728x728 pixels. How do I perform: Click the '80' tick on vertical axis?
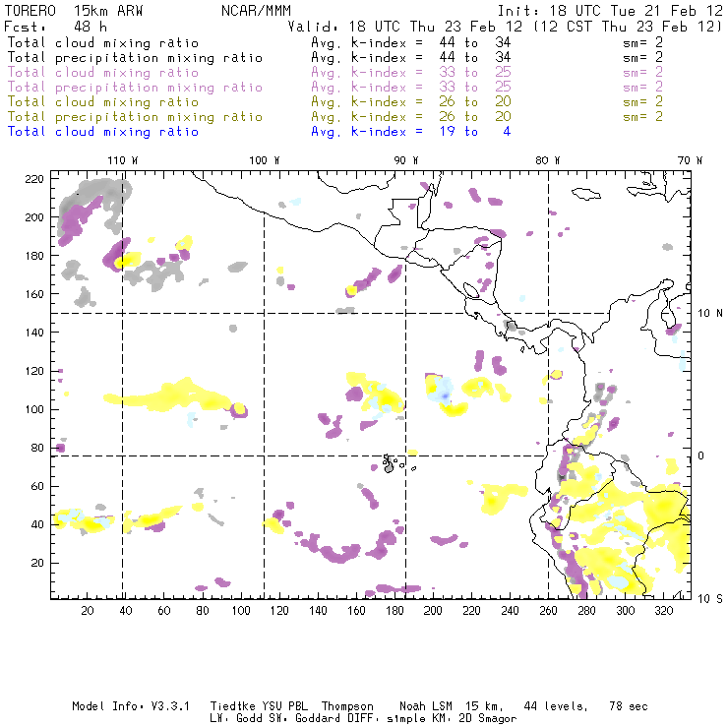tap(37, 448)
